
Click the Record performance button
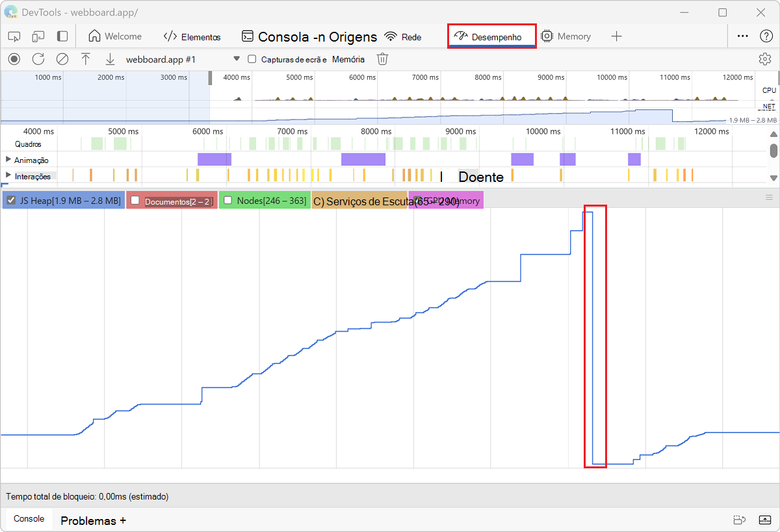click(x=14, y=59)
